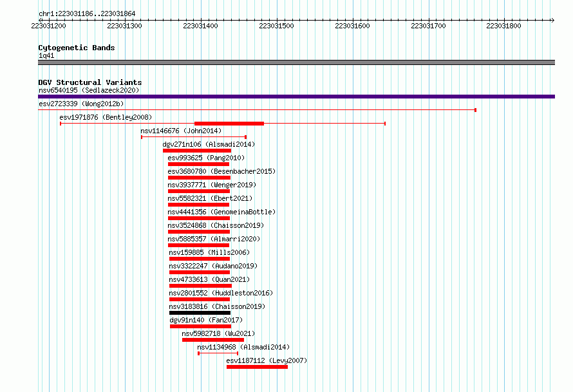The image size is (573, 392).
Task: Click ruler position 223031400
Action: (200, 26)
